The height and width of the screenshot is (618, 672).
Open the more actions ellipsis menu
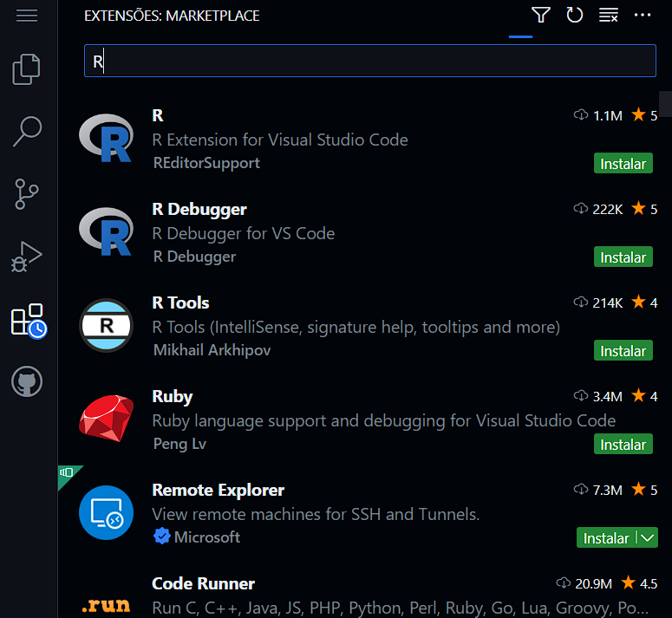[x=643, y=16]
